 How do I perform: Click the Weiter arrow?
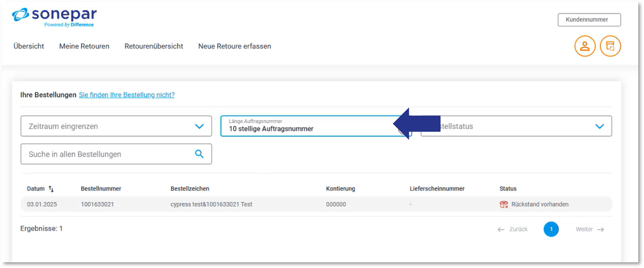pos(600,229)
